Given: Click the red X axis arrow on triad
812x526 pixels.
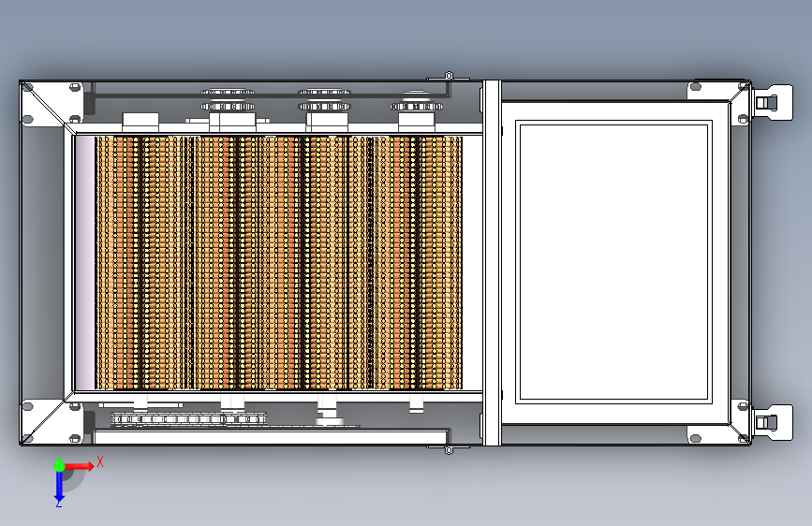Looking at the screenshot, I should (x=78, y=466).
